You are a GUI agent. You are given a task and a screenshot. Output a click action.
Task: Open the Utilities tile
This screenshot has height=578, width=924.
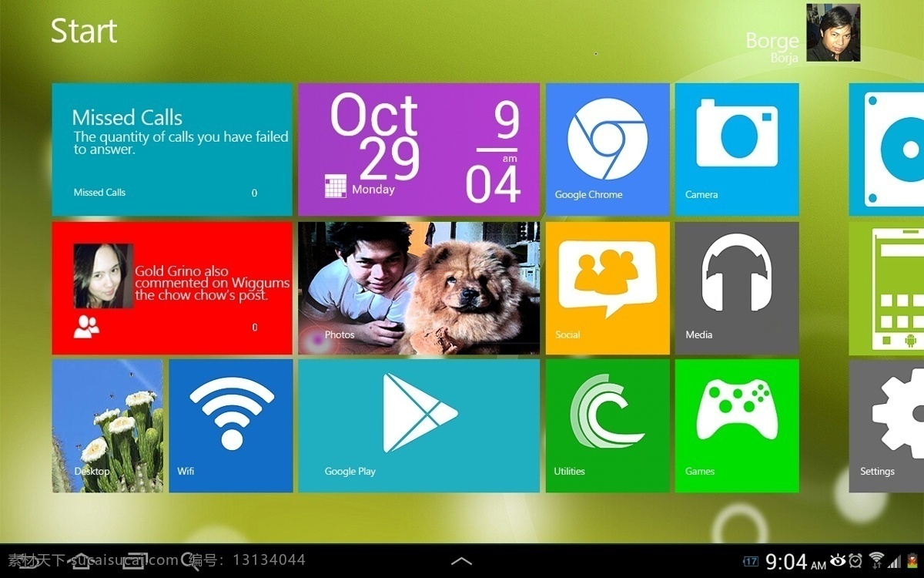point(608,425)
